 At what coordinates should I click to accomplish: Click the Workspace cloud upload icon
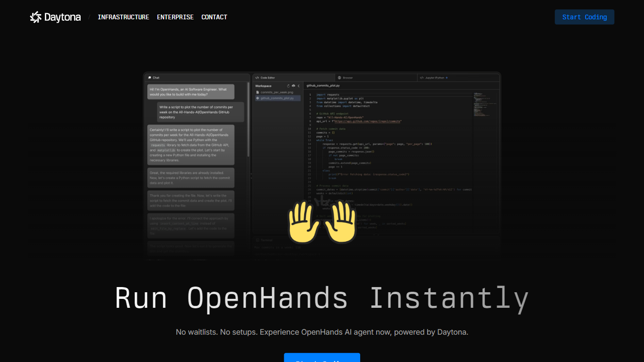(x=293, y=86)
